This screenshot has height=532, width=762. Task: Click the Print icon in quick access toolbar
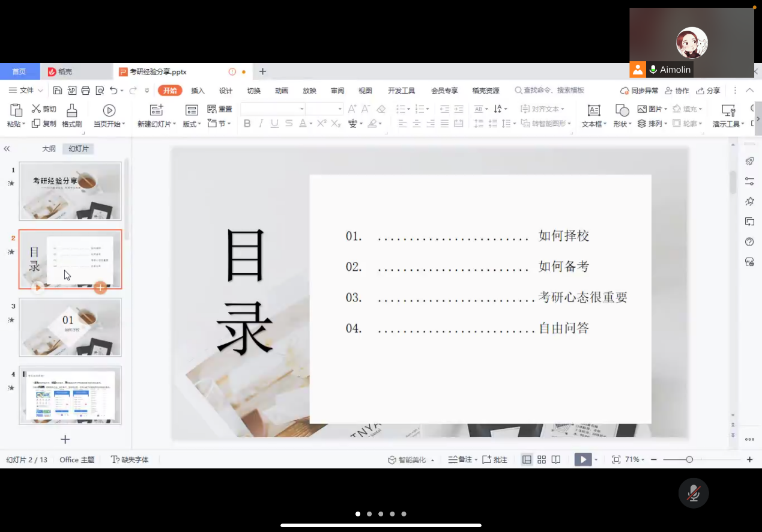[85, 91]
